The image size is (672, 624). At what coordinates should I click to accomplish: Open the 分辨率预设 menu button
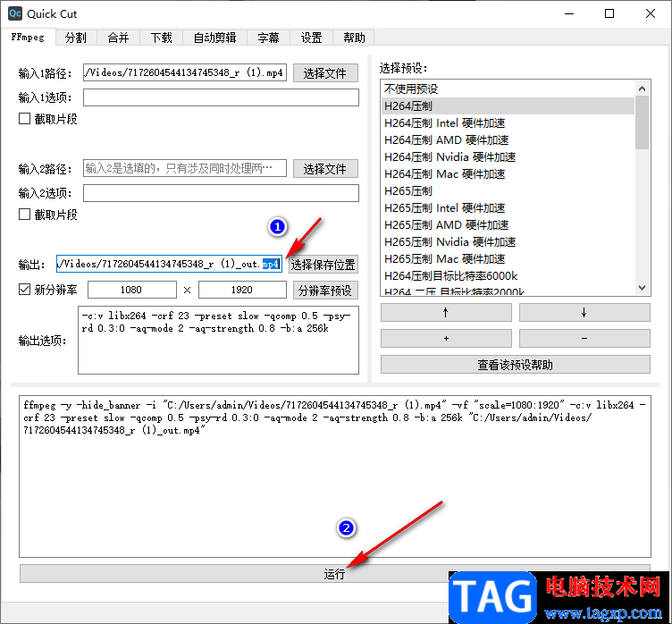click(325, 291)
